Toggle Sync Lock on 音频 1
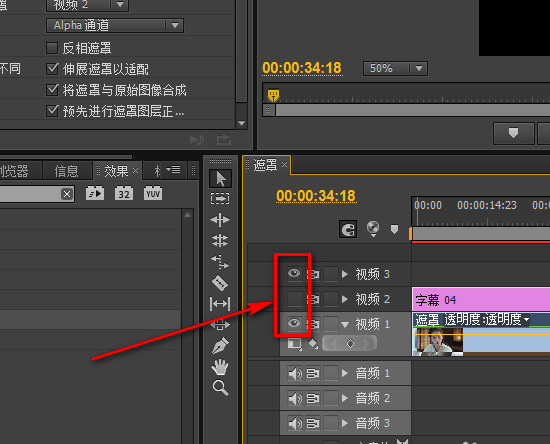Image resolution: width=550 pixels, height=444 pixels. pos(313,373)
